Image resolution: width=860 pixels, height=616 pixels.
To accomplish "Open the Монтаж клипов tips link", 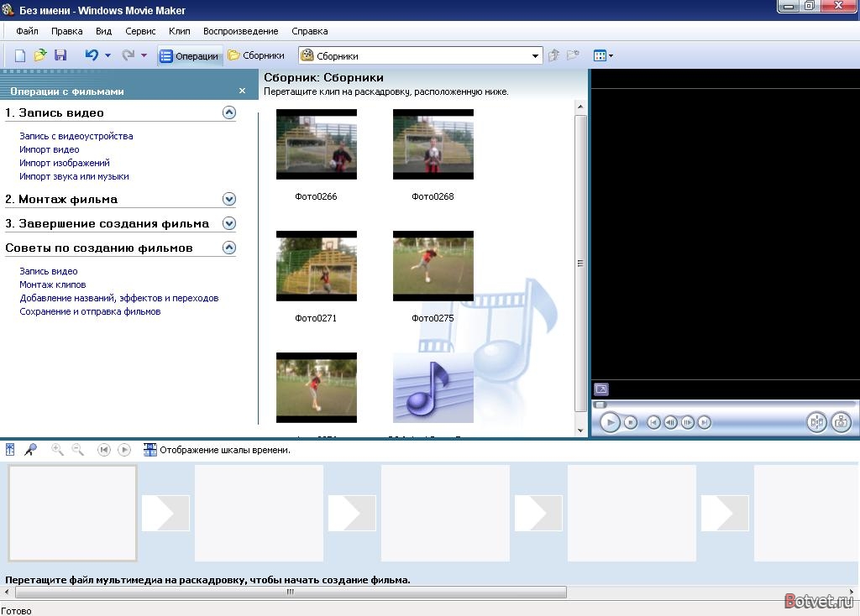I will pos(53,285).
